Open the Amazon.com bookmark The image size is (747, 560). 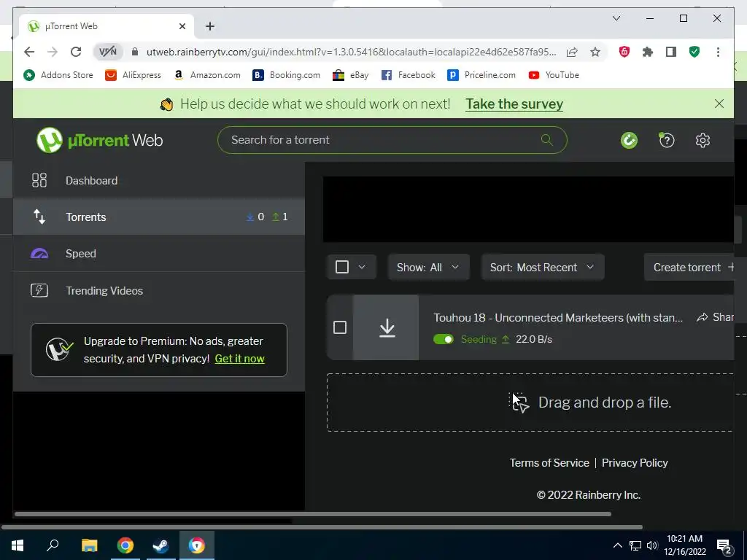(x=206, y=75)
